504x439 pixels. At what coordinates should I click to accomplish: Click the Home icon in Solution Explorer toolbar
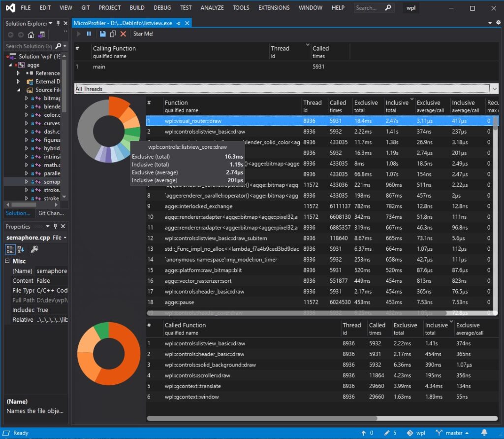31,34
